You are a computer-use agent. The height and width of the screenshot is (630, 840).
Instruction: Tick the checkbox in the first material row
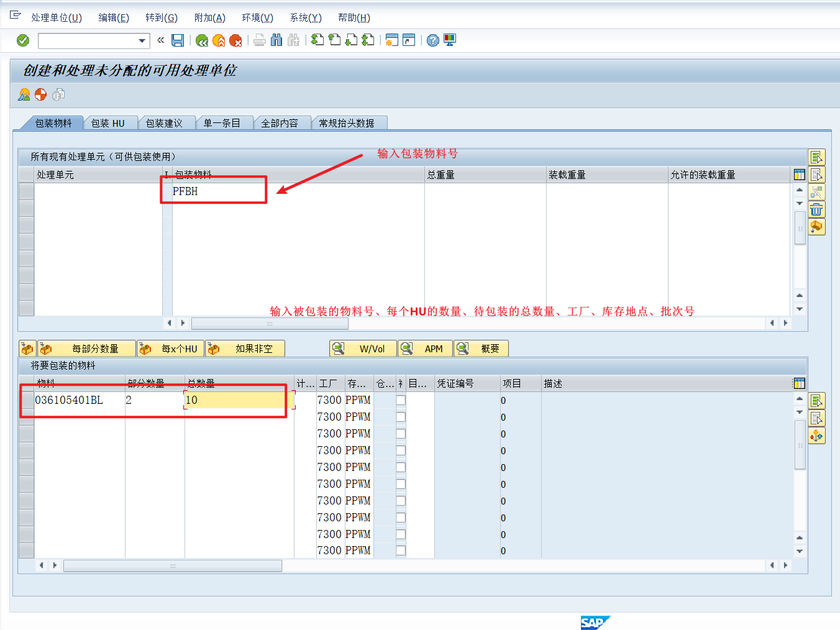coord(401,400)
